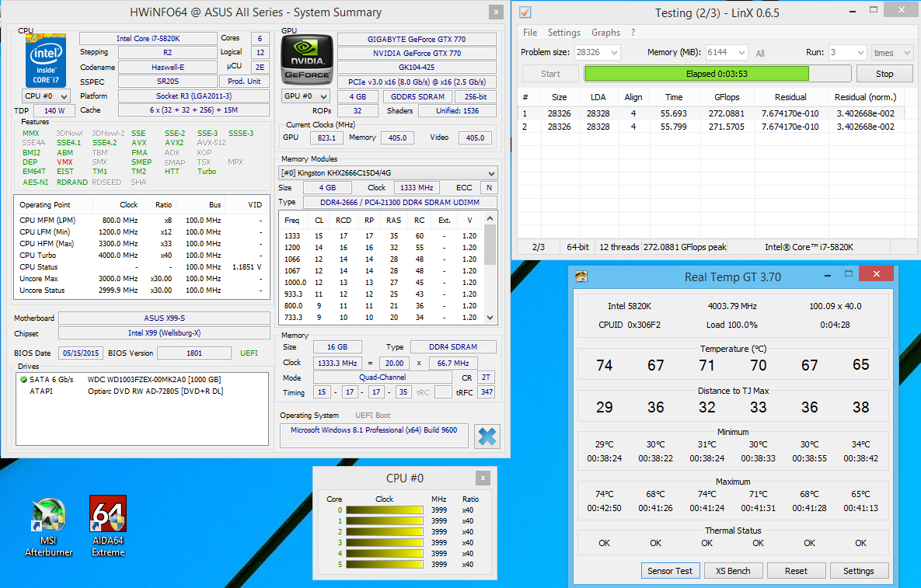The image size is (921, 588).
Task: Click the LinX title bar checkmark icon
Action: (x=525, y=12)
